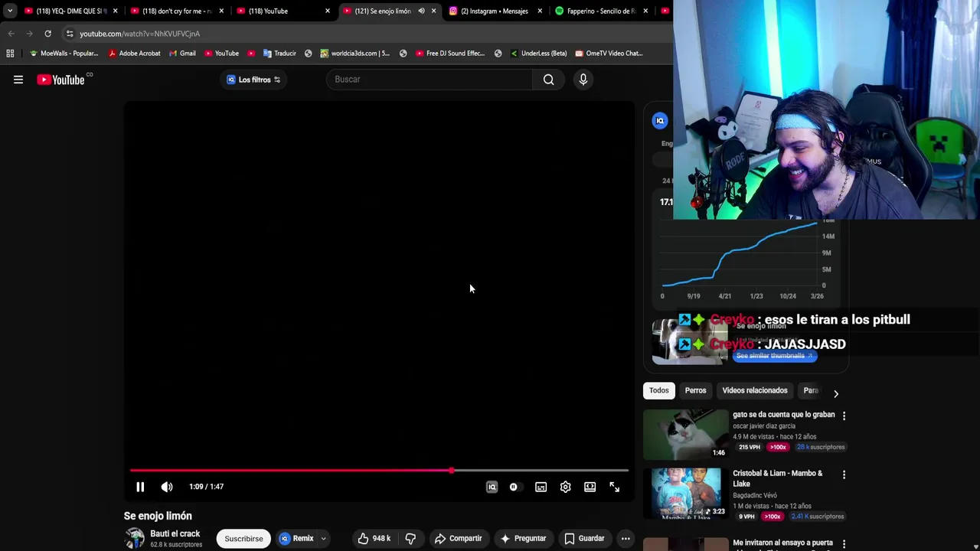Screen dimensions: 980x551
Task: Click the See similar thumbnails button
Action: (774, 356)
